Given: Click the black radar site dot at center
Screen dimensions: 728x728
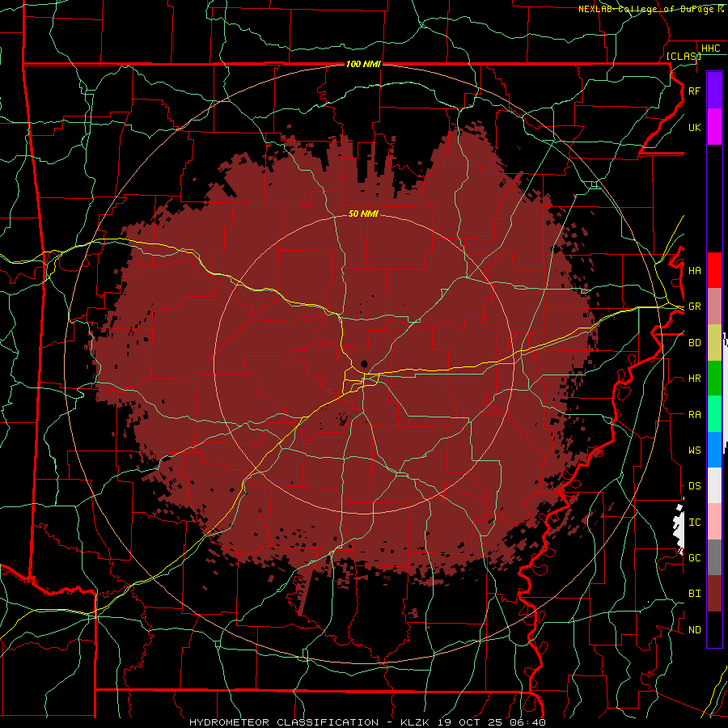Looking at the screenshot, I should point(364,364).
